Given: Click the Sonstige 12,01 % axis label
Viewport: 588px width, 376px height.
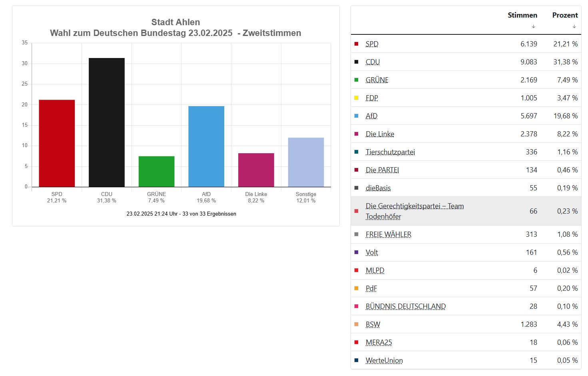Looking at the screenshot, I should pos(306,197).
